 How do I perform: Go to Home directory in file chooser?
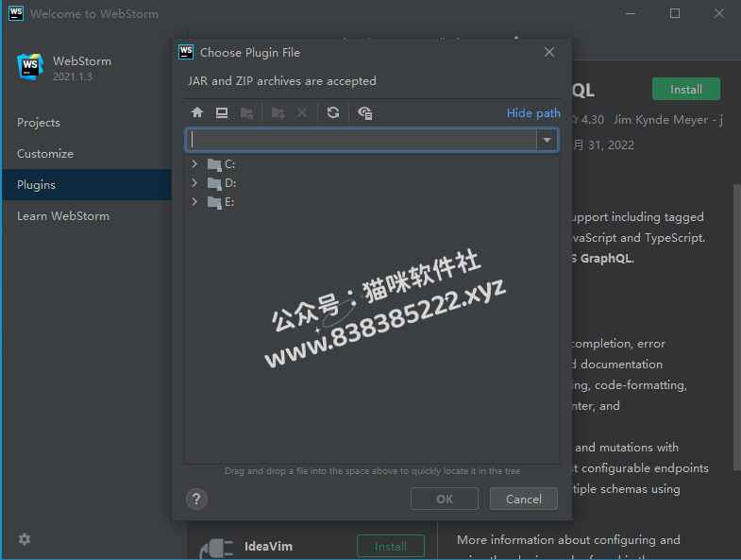point(197,112)
